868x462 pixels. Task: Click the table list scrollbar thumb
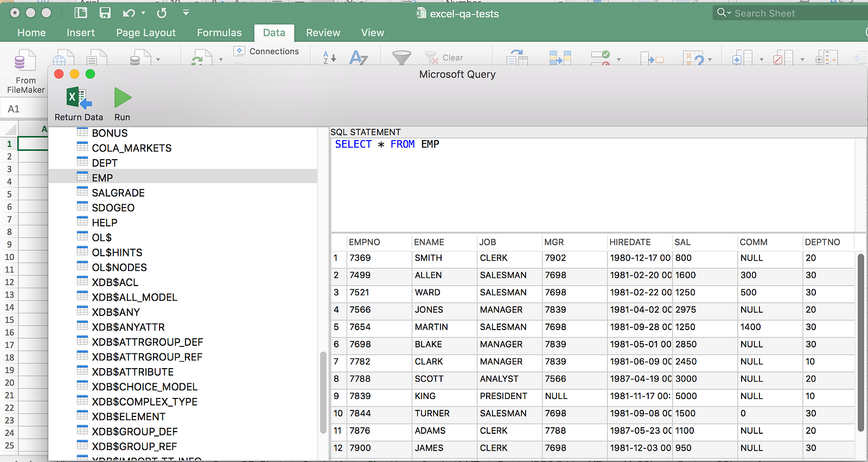323,392
